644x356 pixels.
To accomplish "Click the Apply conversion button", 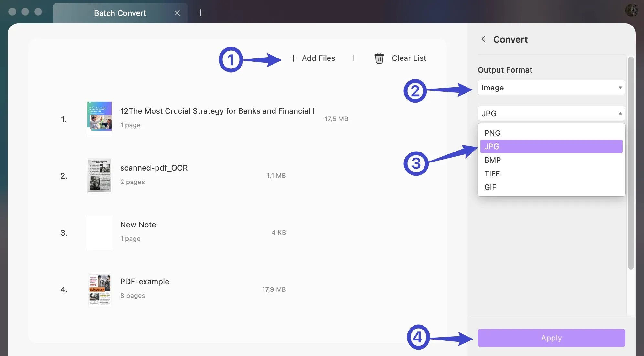I will pos(552,338).
